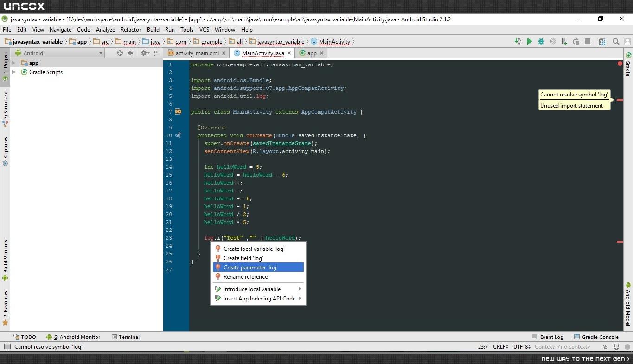Open the File menu

7,30
